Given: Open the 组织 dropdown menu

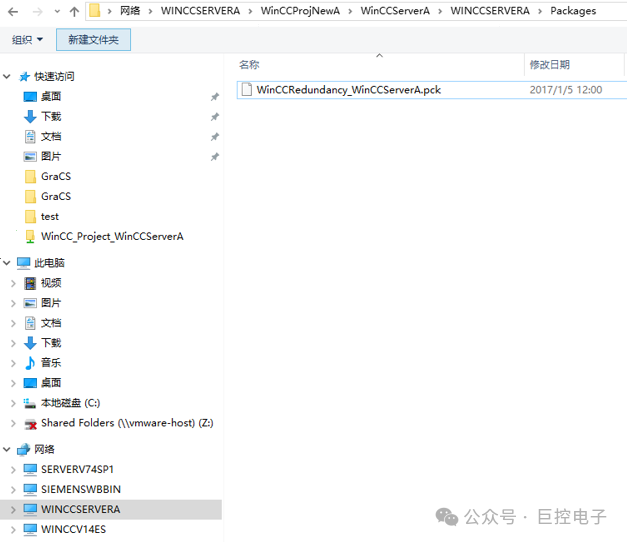Looking at the screenshot, I should coord(27,40).
